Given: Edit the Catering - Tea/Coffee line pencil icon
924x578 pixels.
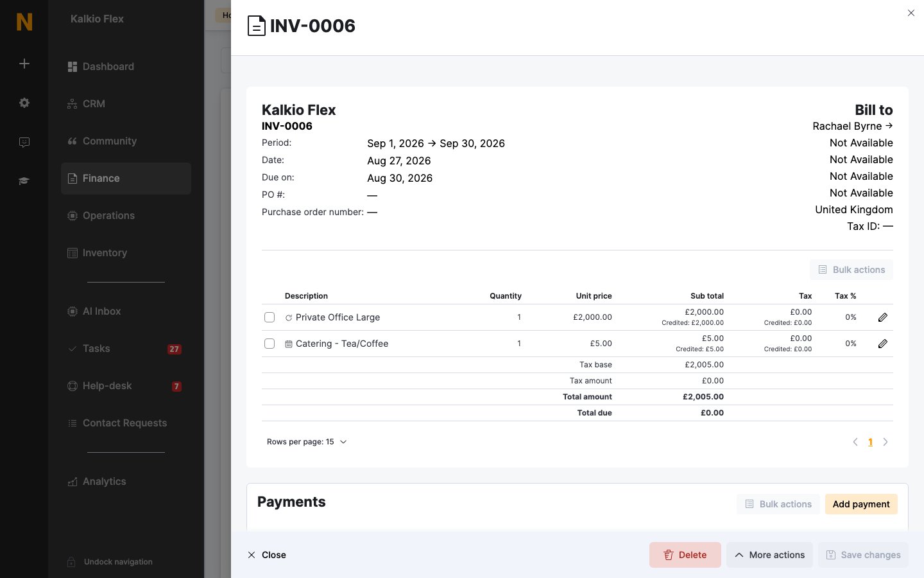Looking at the screenshot, I should tap(883, 344).
